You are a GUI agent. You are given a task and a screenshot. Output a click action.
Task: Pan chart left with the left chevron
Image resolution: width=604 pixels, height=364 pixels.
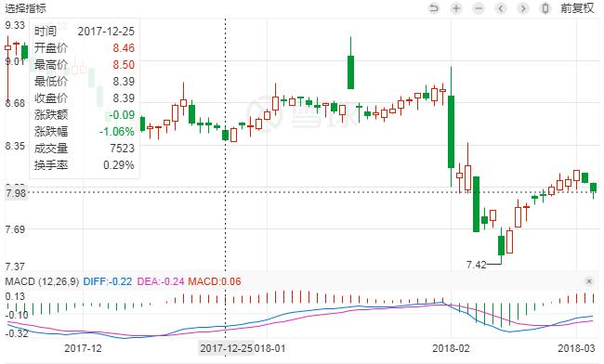coord(501,8)
